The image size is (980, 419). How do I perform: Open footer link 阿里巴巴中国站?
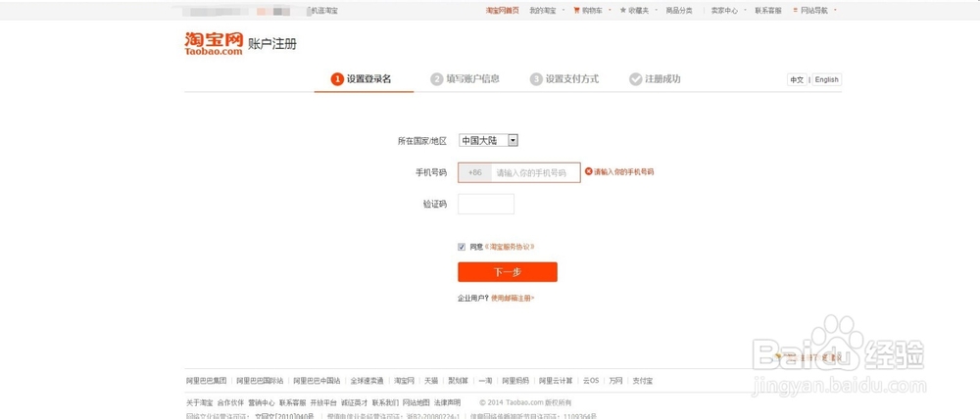(317, 380)
